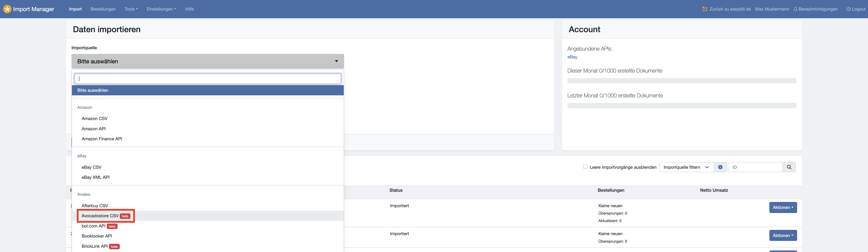Viewport: 868px width, 252px height.
Task: Select Amazon API from the list
Action: point(208,129)
